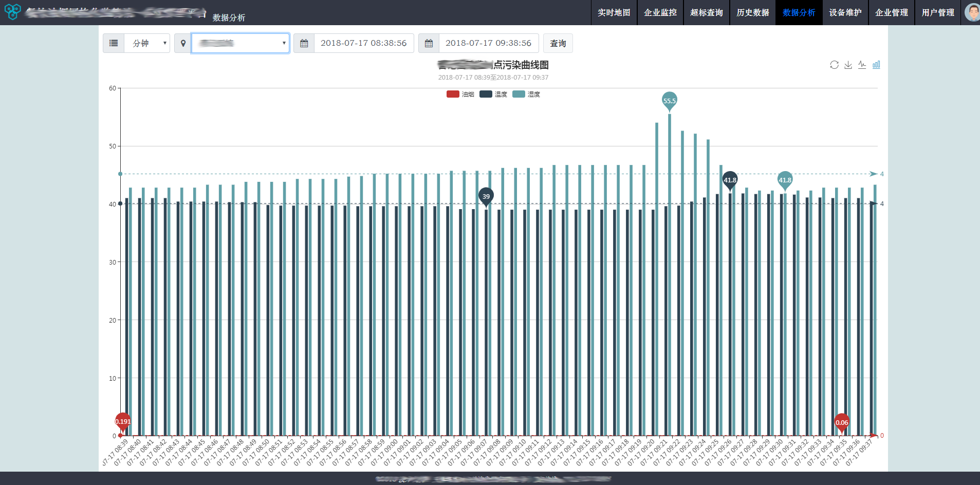
Task: Go to the 历史数据 tab
Action: (752, 12)
